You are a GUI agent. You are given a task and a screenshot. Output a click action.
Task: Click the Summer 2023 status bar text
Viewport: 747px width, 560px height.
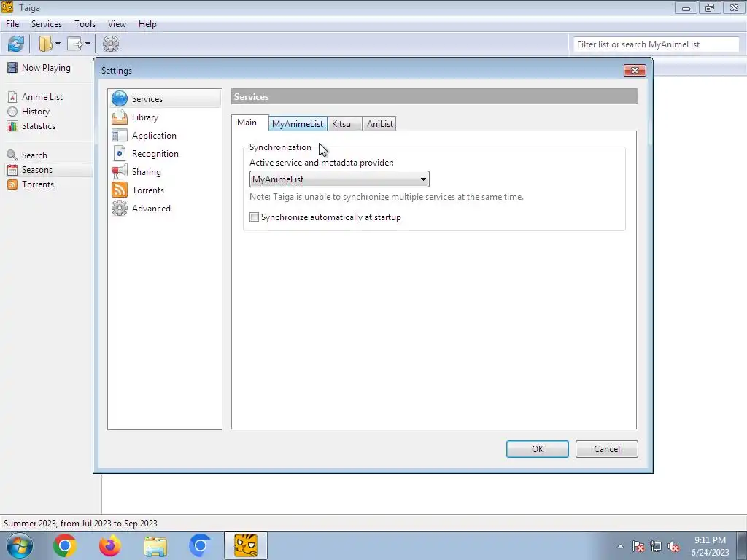[x=80, y=524]
